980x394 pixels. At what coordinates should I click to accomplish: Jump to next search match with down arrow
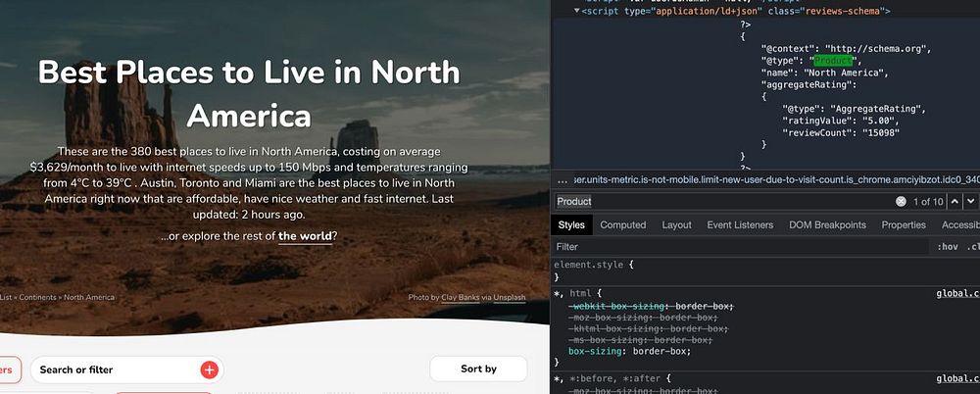(970, 201)
